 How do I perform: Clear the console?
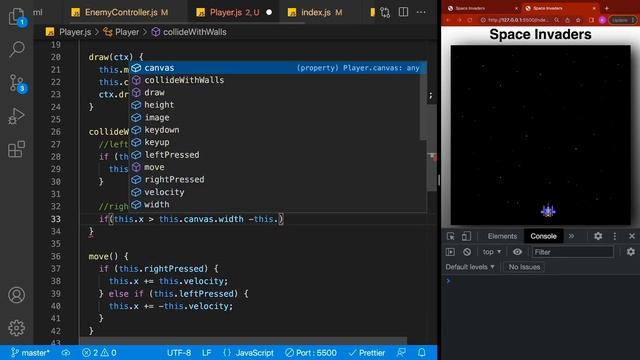467,252
